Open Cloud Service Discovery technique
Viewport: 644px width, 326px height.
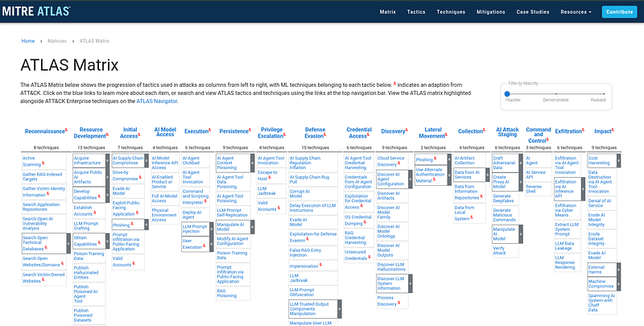click(x=391, y=161)
